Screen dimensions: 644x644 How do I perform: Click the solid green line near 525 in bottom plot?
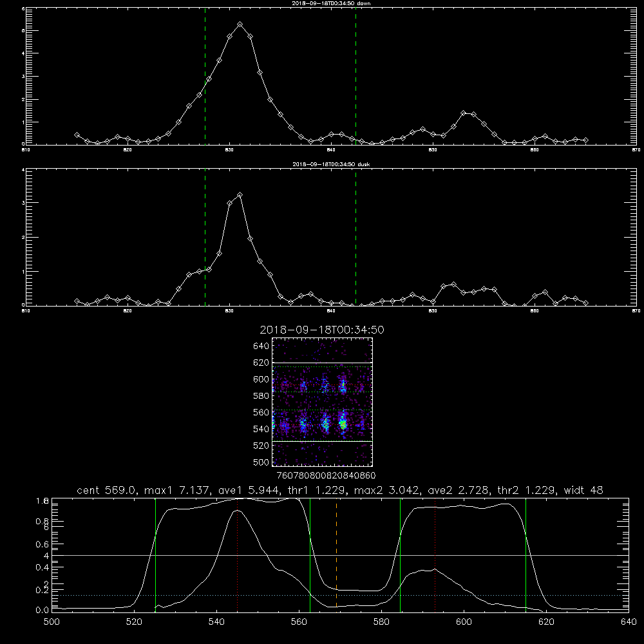(155, 555)
